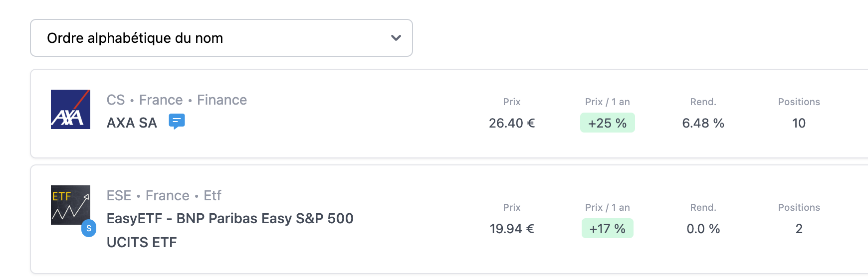Click the +17 % yearly change badge
The width and height of the screenshot is (868, 279).
(608, 228)
